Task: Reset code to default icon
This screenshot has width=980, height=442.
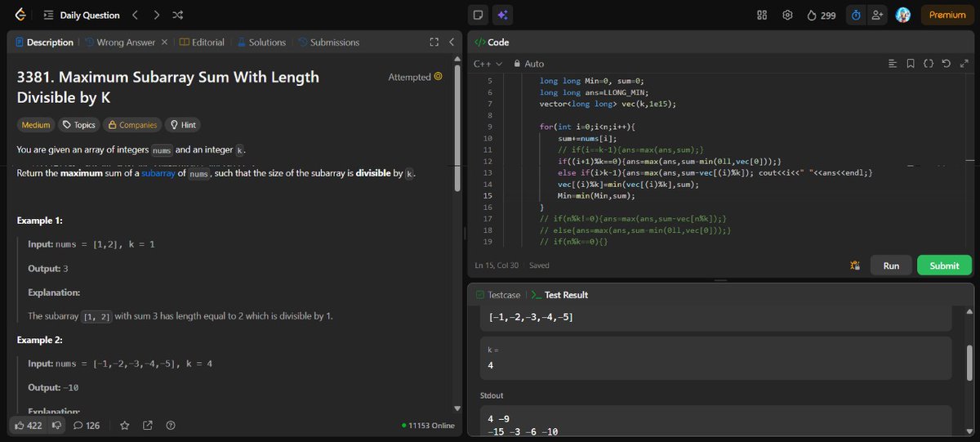Action: (x=946, y=64)
